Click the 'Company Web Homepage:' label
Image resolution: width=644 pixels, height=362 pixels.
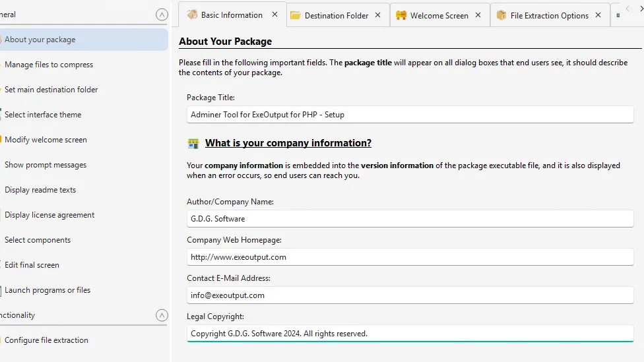(234, 240)
